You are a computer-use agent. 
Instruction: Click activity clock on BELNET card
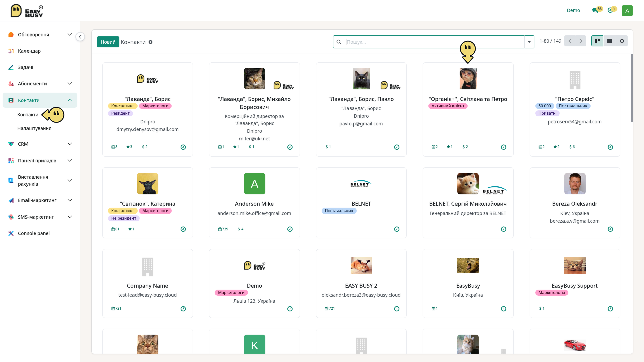pos(397,229)
